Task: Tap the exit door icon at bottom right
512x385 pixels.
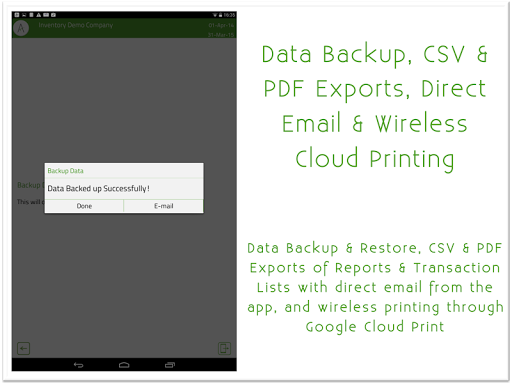Action: click(x=224, y=348)
